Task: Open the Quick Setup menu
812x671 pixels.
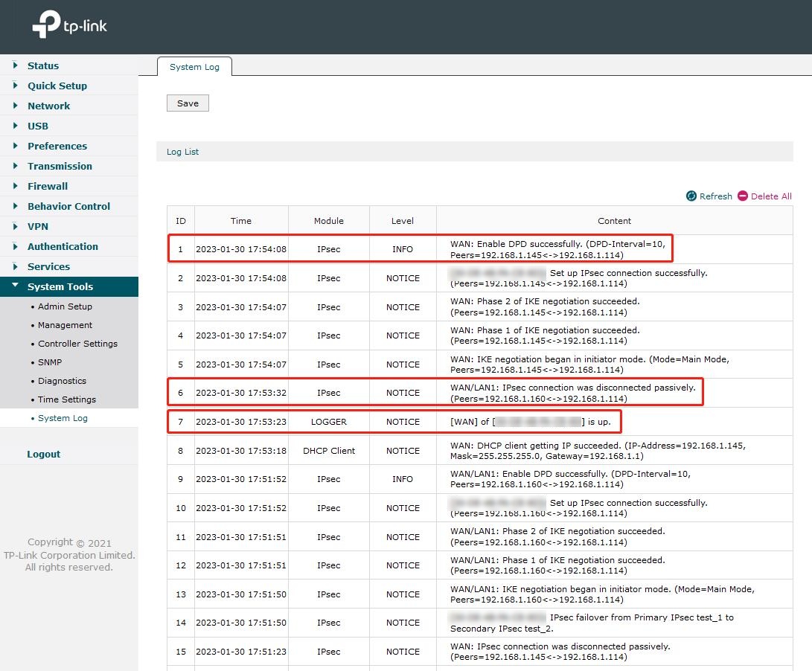Action: tap(57, 86)
